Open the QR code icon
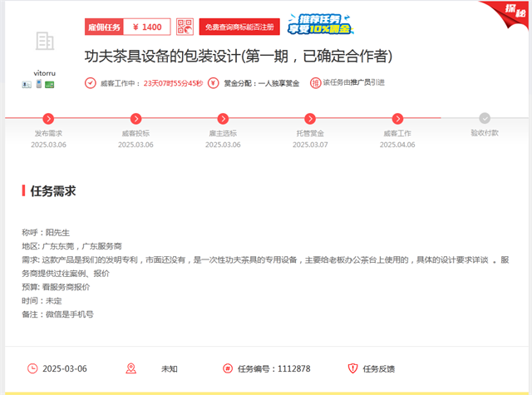 pos(185,27)
